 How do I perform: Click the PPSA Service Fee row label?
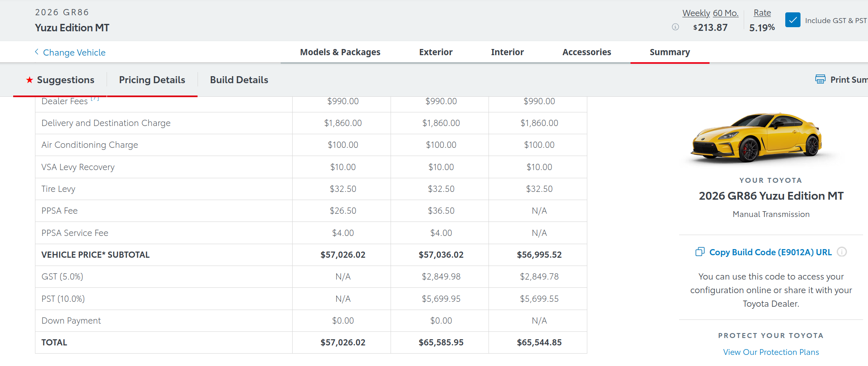(74, 233)
